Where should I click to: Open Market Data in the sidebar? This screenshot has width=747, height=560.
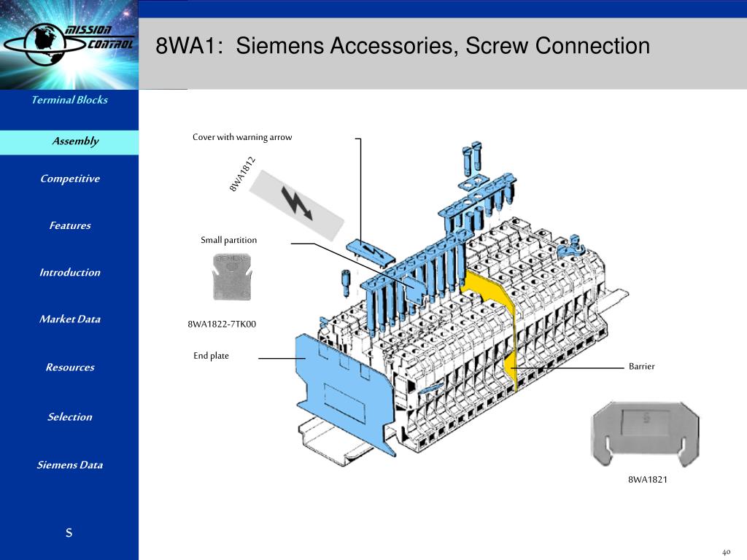pyautogui.click(x=70, y=319)
